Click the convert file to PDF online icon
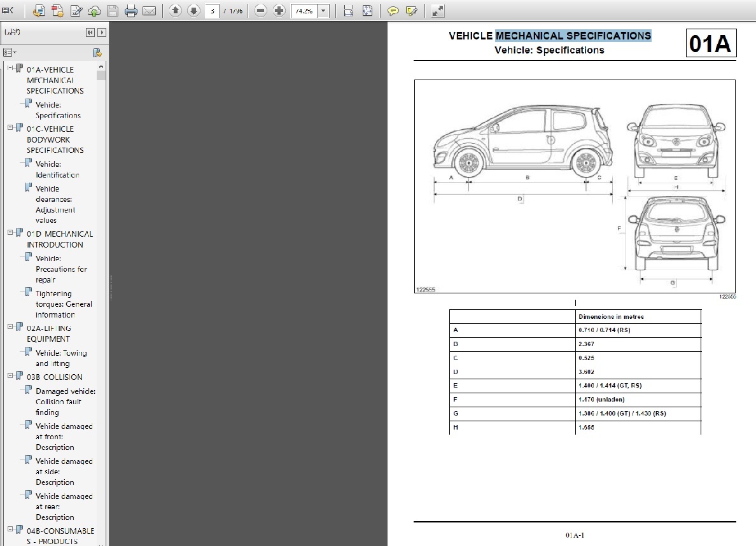Viewport: 756px width, 546px height. point(39,11)
